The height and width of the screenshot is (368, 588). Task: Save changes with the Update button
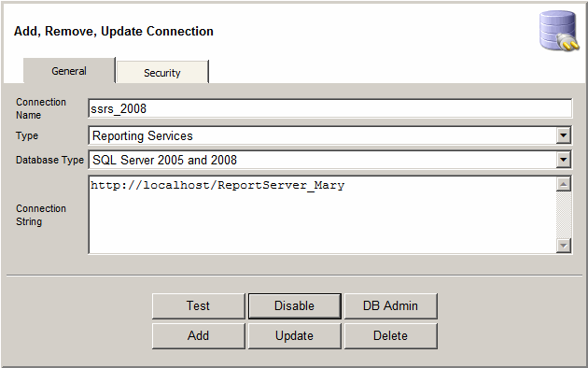(294, 335)
